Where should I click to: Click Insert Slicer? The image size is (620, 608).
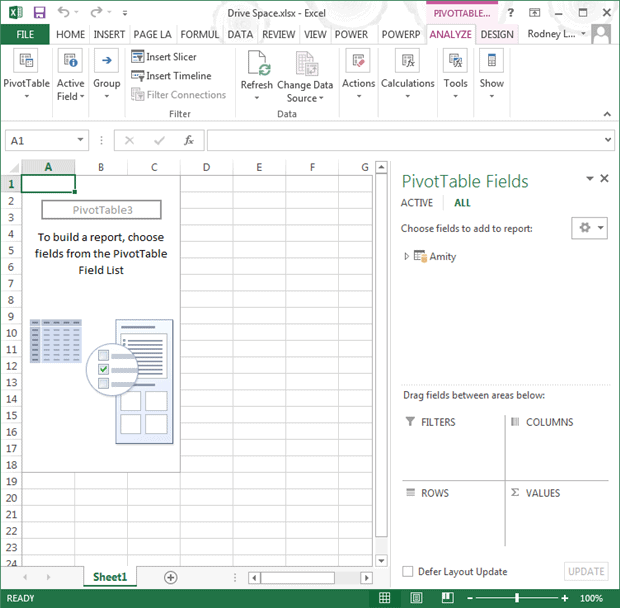tap(164, 57)
